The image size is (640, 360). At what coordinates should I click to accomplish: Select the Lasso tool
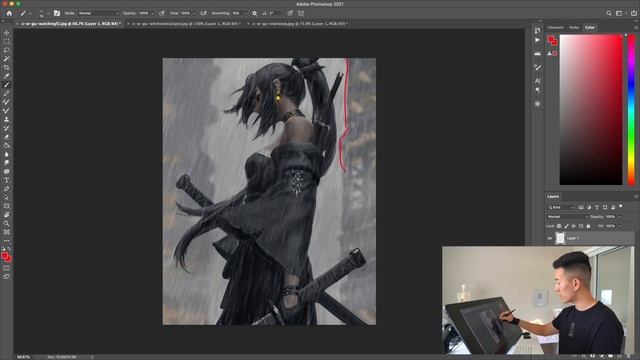pyautogui.click(x=6, y=50)
